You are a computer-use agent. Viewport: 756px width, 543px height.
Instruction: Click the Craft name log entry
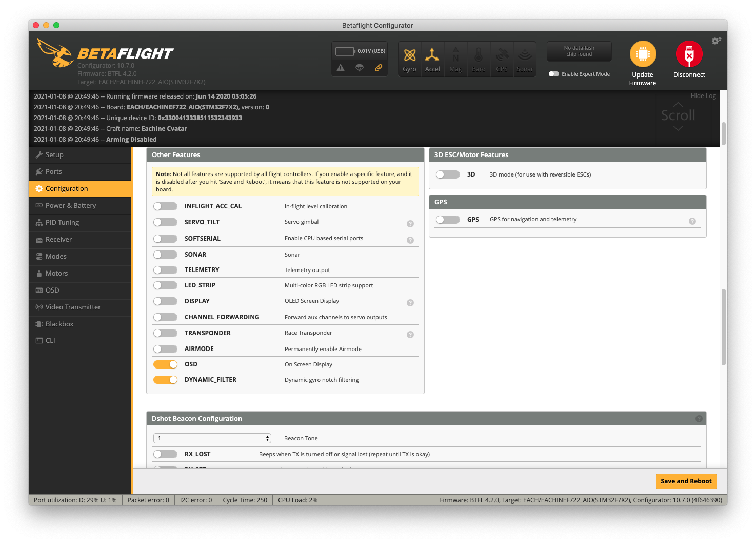(110, 129)
